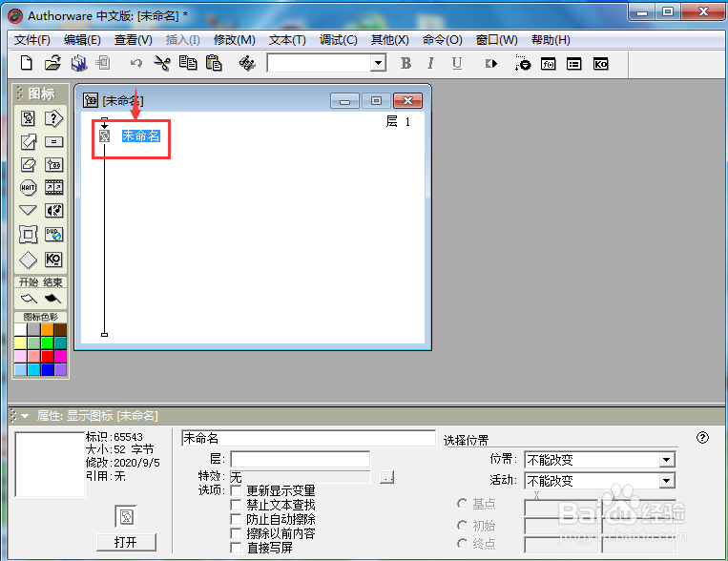Screen dimensions: 728x561
Task: Open the Functions window toolbar icon
Action: click(549, 64)
